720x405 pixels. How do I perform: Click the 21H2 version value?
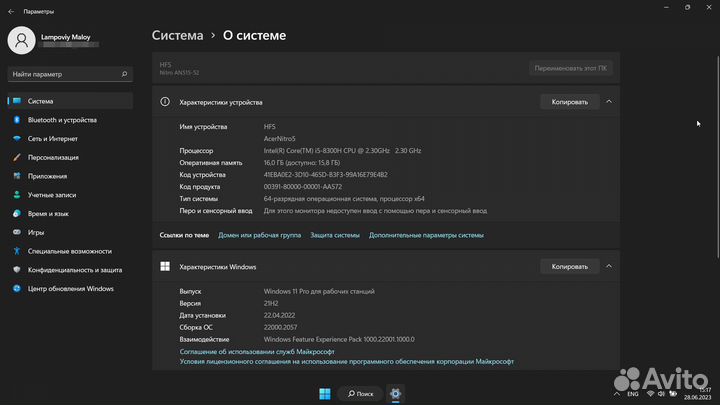(x=271, y=304)
